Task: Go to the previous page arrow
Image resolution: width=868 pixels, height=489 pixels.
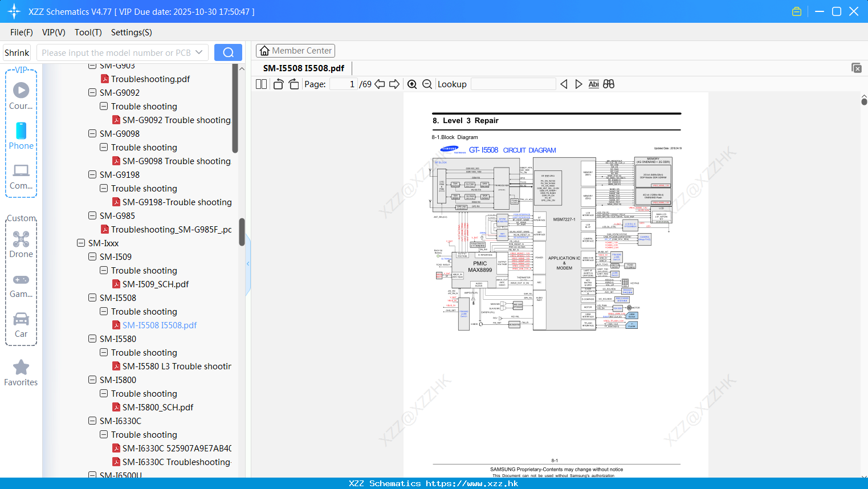Action: 380,84
